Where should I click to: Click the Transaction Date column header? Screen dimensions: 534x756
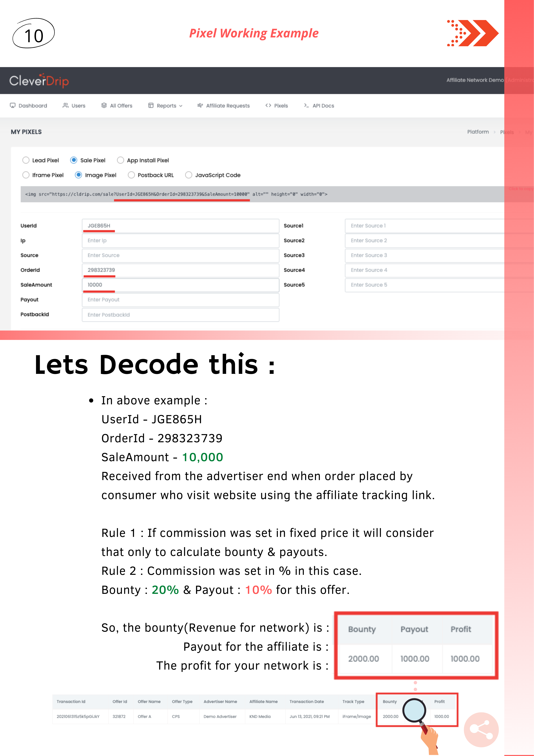pyautogui.click(x=307, y=702)
